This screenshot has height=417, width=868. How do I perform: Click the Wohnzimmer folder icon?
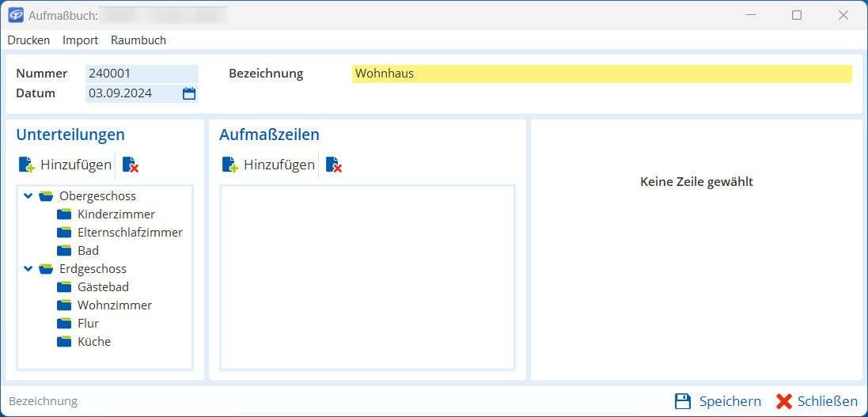coord(64,305)
